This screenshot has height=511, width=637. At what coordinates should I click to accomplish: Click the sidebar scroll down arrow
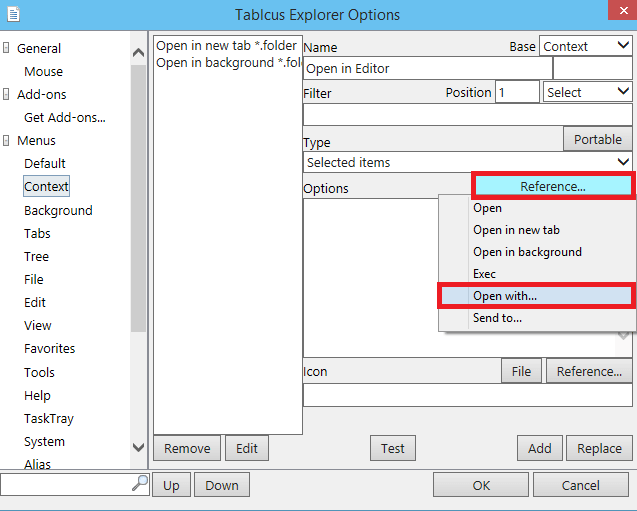click(x=138, y=448)
